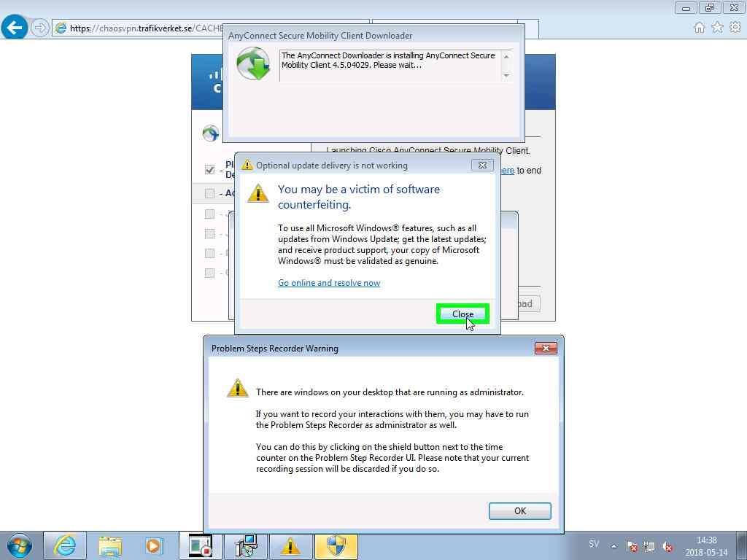This screenshot has height=560, width=747.
Task: Click the 'Optional update delivery is not working' title
Action: [x=332, y=166]
